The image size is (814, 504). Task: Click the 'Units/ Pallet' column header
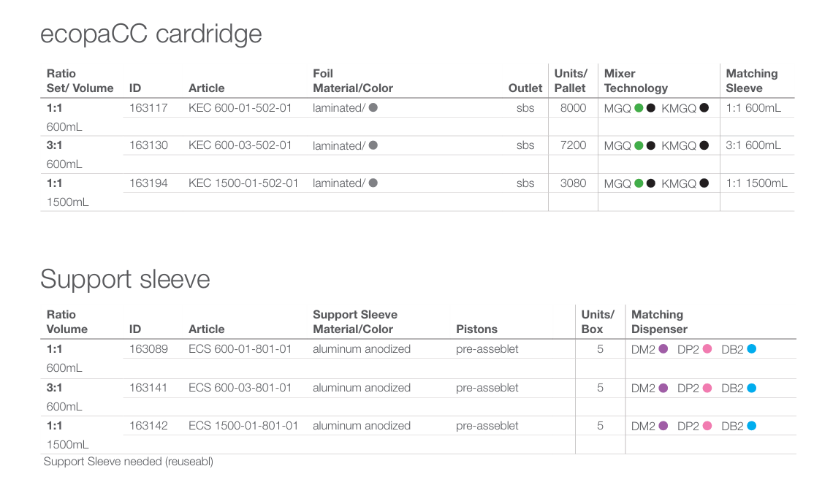point(570,81)
